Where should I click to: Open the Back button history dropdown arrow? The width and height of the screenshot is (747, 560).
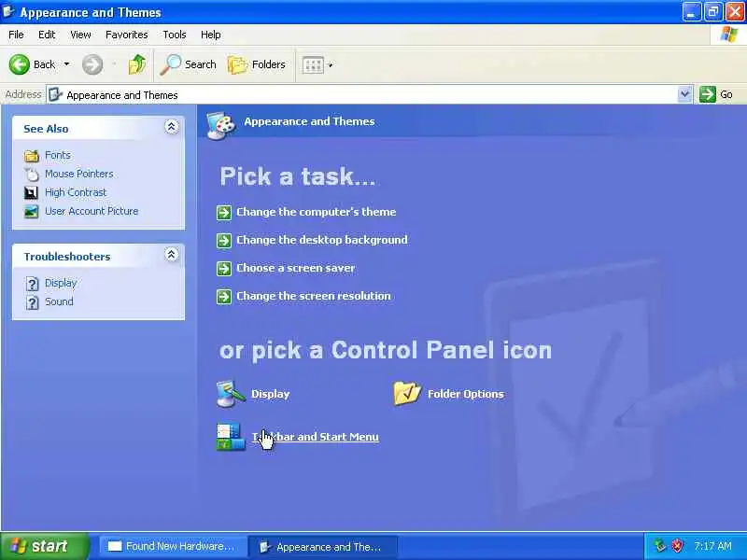(x=66, y=64)
